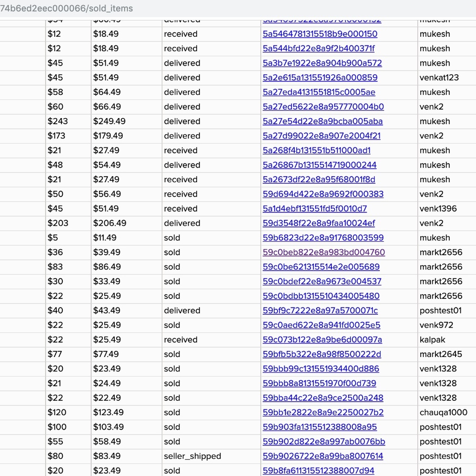Select the $243 price cell
Screen dimensions: 476x476
pos(68,121)
